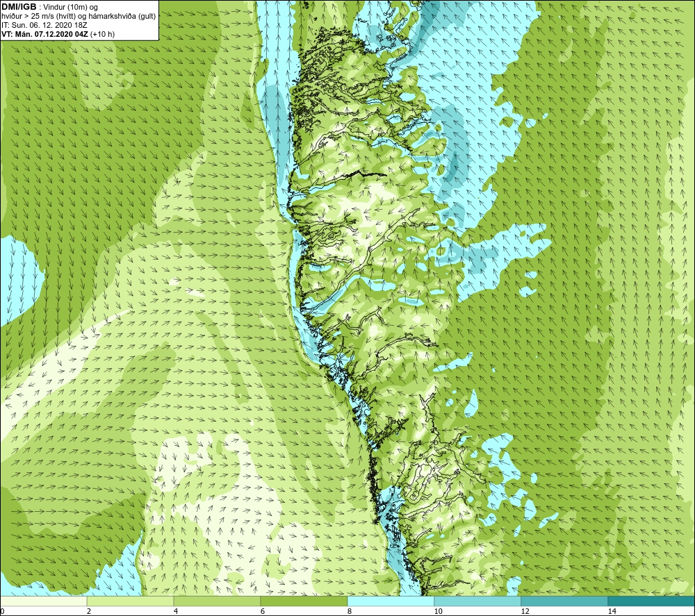The height and width of the screenshot is (616, 695).
Task: Click the 'VT: Mán. 07.12.2020 04Z' text
Action: (x=44, y=34)
